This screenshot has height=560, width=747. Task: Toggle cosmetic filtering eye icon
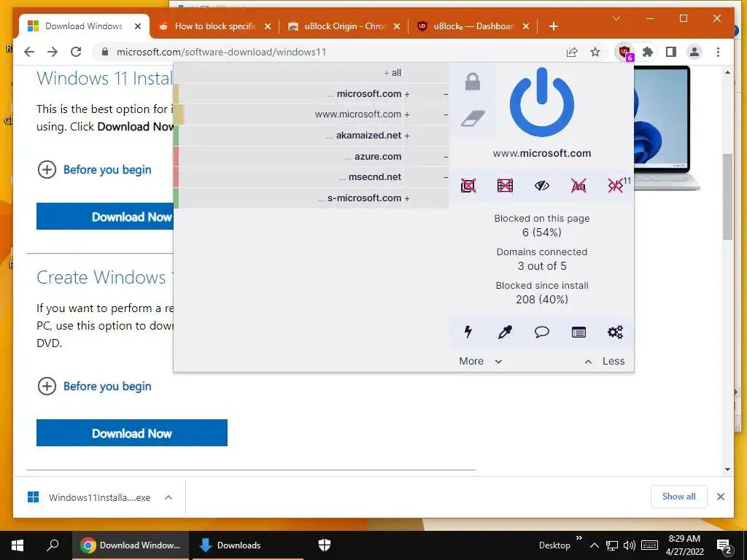click(542, 185)
